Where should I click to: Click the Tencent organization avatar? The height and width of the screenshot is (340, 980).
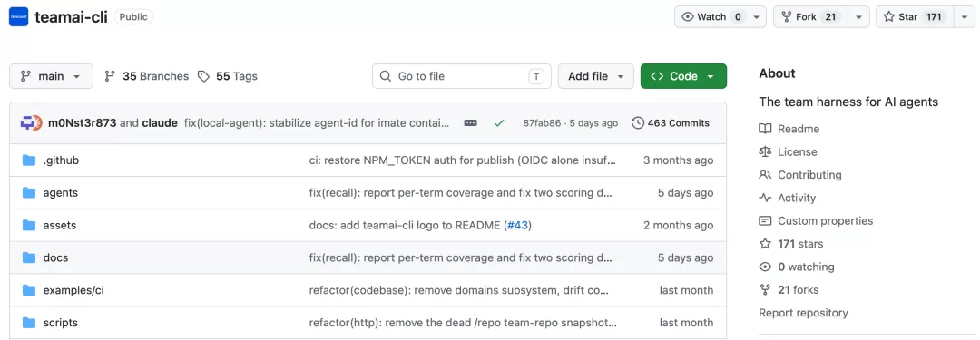click(19, 17)
